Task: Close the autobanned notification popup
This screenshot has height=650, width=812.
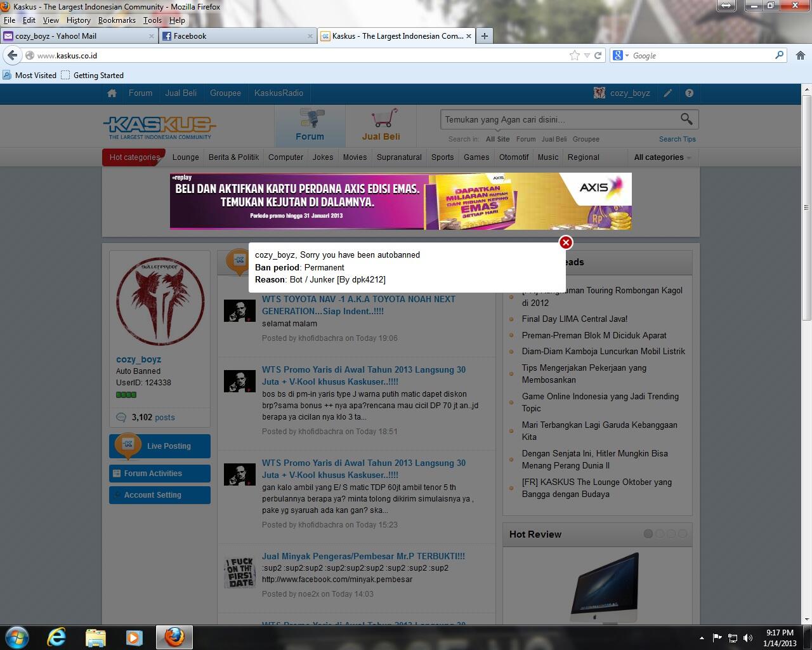Action: coord(566,242)
